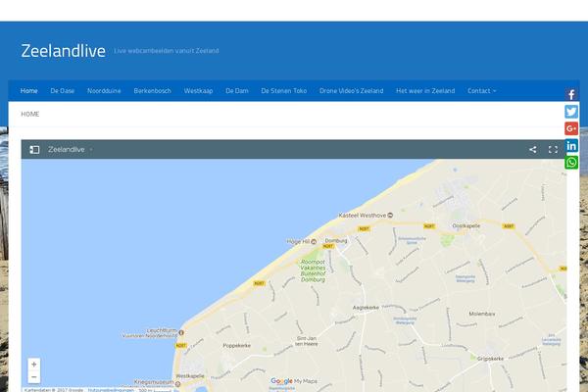Open the De Dam page
This screenshot has width=588, height=392.
236,91
